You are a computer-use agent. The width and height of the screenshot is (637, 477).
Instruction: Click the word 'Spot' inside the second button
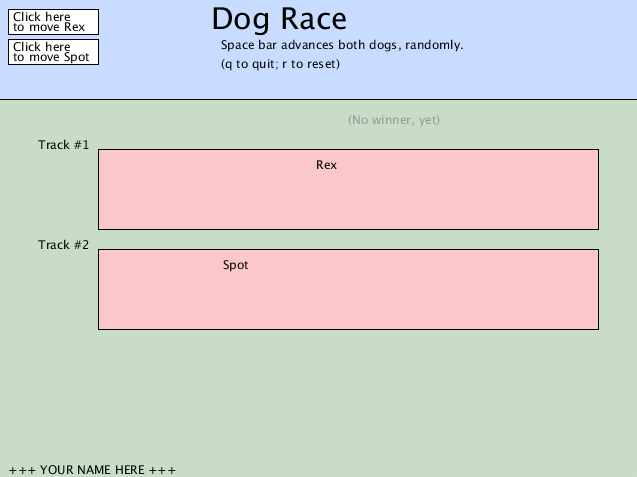click(77, 57)
